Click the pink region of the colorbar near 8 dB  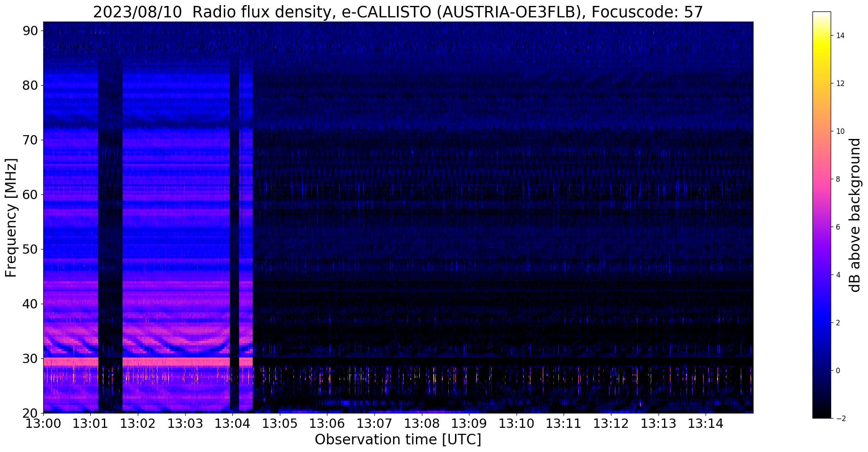coord(821,179)
